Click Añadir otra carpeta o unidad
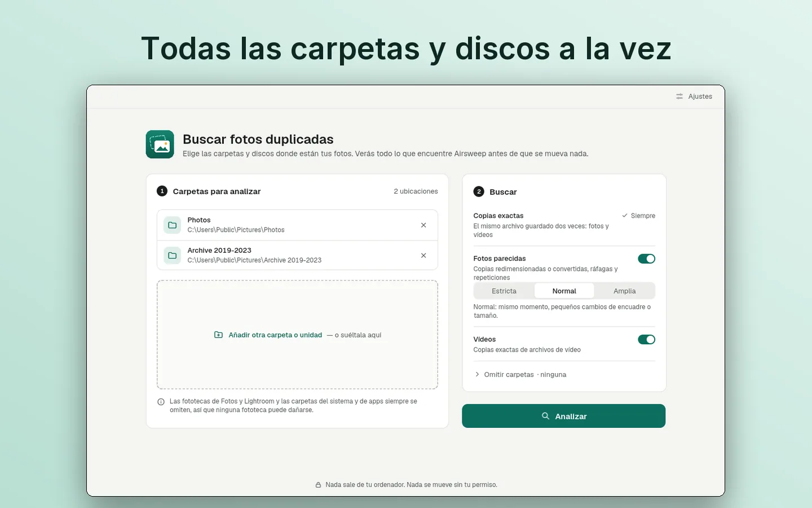Image resolution: width=812 pixels, height=508 pixels. click(x=275, y=335)
